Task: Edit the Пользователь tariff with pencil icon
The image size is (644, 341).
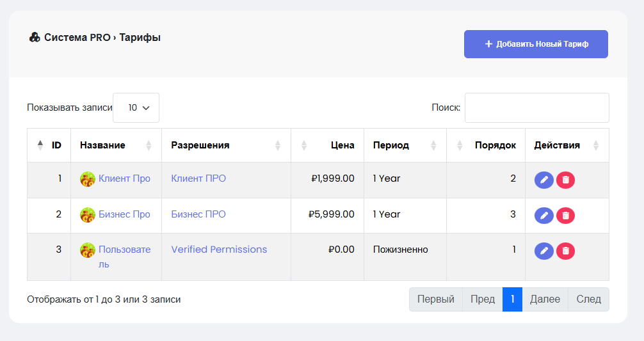Action: 543,251
